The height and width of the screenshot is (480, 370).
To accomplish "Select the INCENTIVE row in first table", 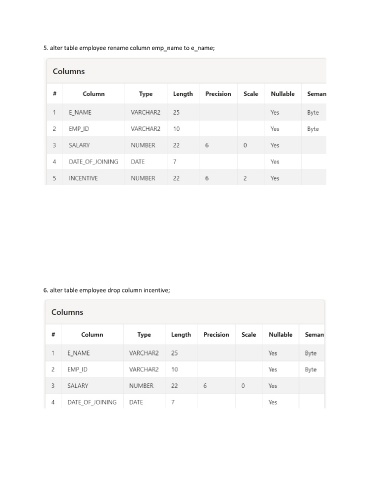I will [186, 178].
